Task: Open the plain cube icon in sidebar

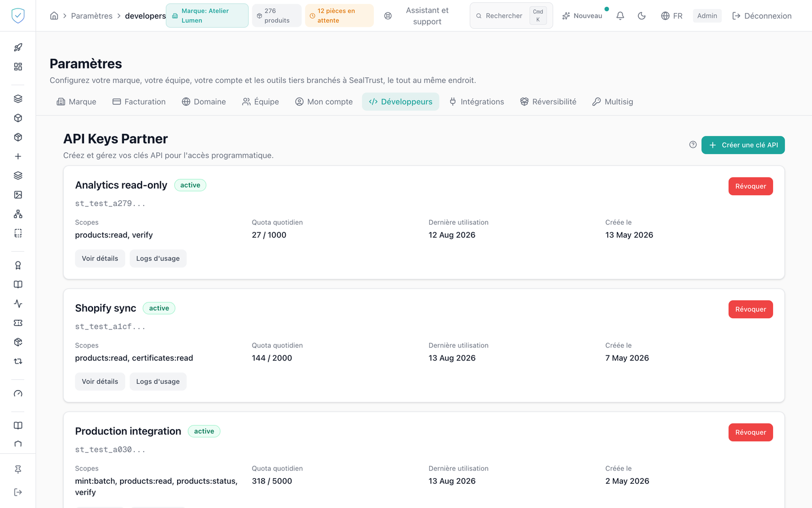Action: [18, 118]
